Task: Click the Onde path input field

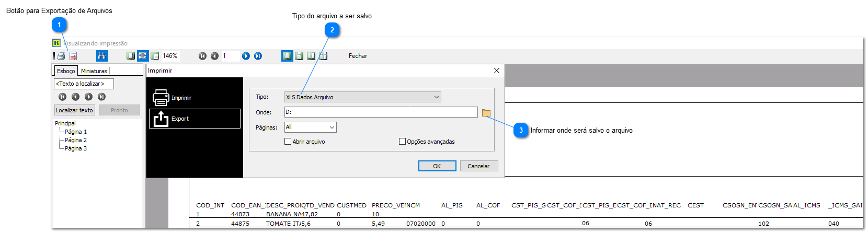Action: pyautogui.click(x=381, y=112)
